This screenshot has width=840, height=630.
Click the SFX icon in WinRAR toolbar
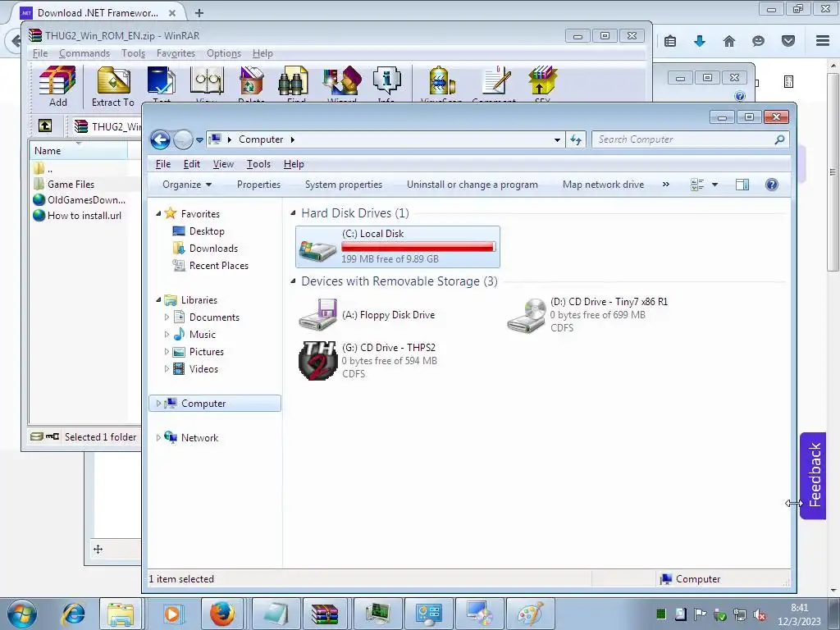542,83
